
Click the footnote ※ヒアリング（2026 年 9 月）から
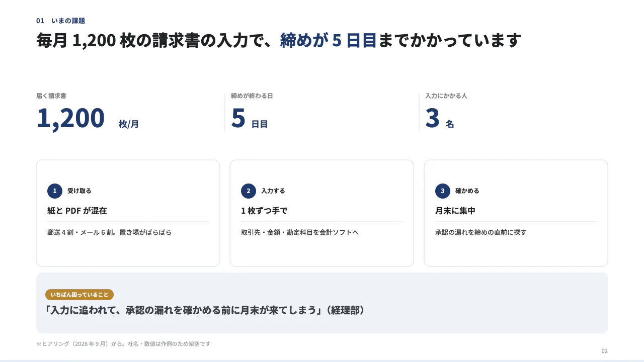click(x=123, y=344)
